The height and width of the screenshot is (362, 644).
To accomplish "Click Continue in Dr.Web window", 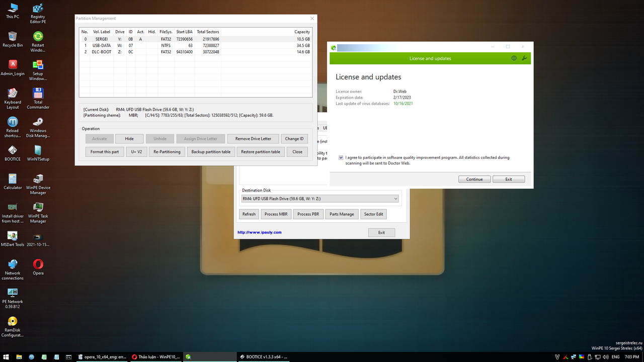I will click(x=474, y=179).
